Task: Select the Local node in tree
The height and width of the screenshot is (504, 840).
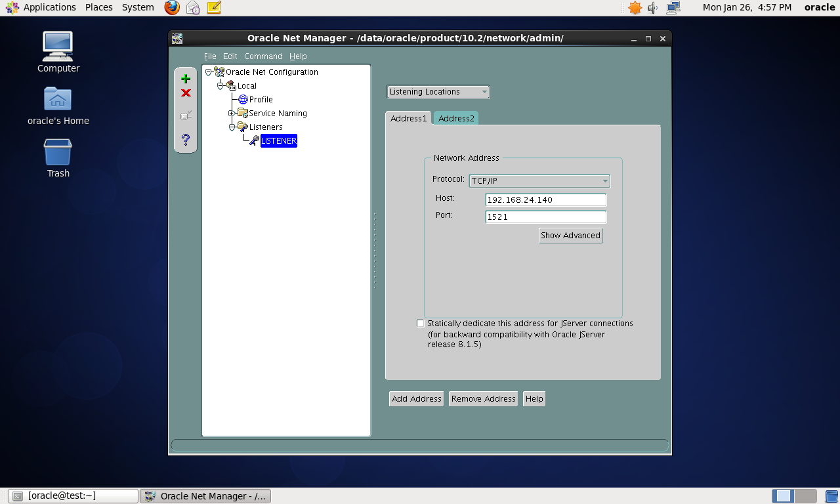Action: pyautogui.click(x=247, y=86)
